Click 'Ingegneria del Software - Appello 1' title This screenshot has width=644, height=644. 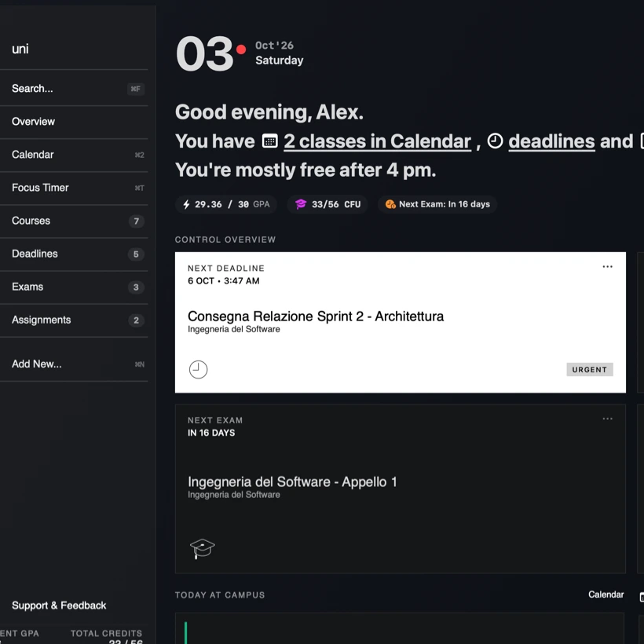click(292, 481)
